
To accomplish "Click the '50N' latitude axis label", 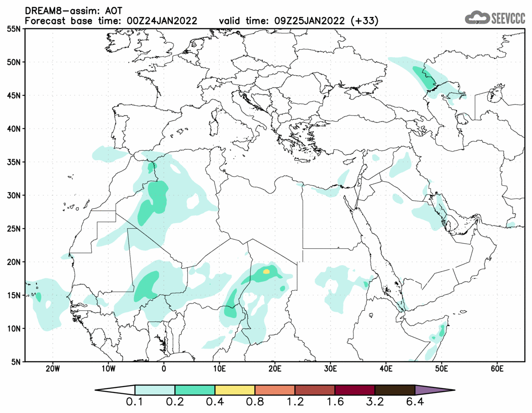I will 14,62.
